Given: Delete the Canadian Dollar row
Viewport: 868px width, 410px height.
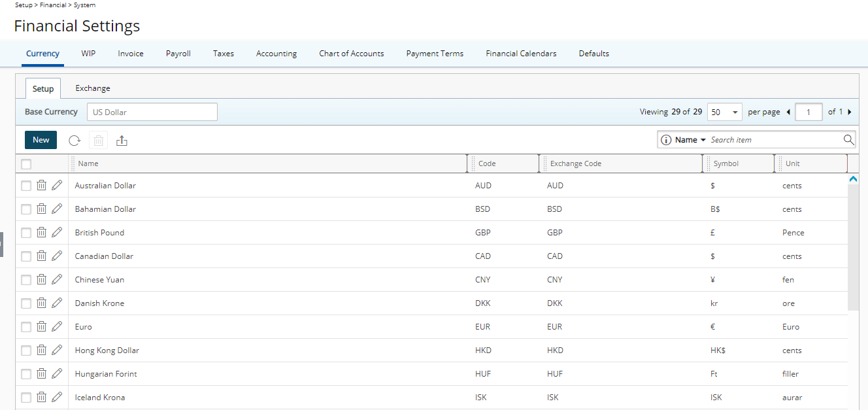Looking at the screenshot, I should pyautogui.click(x=41, y=256).
